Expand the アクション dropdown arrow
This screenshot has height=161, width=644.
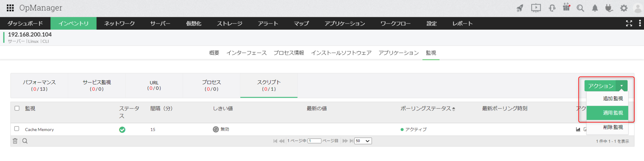click(622, 86)
